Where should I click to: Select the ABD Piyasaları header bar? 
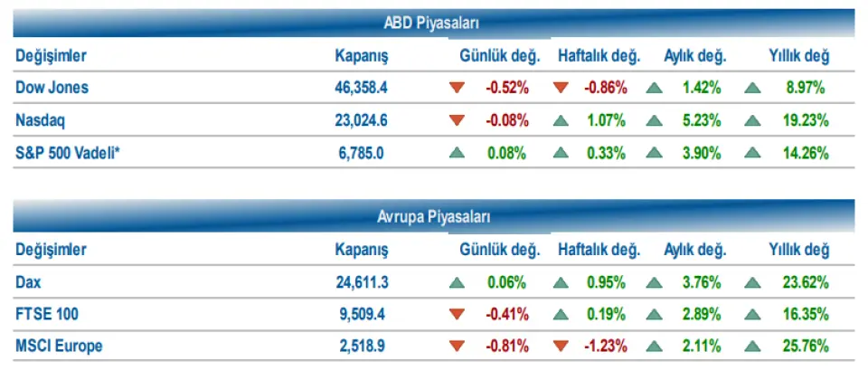point(434,23)
